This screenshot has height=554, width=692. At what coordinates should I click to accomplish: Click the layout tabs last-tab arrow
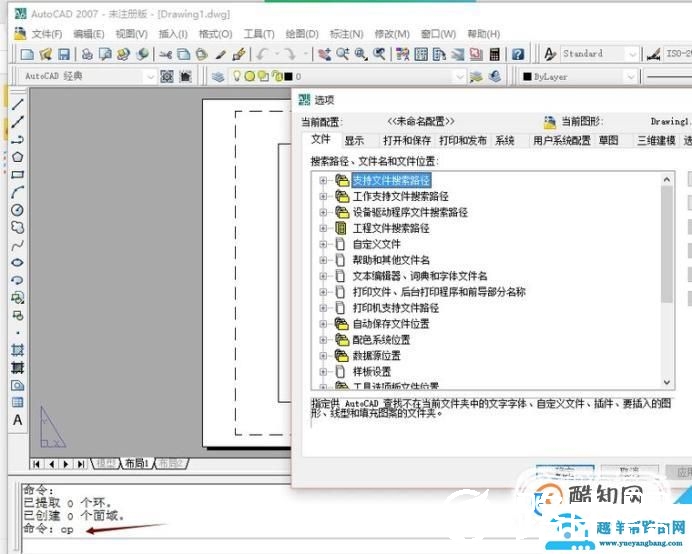81,464
